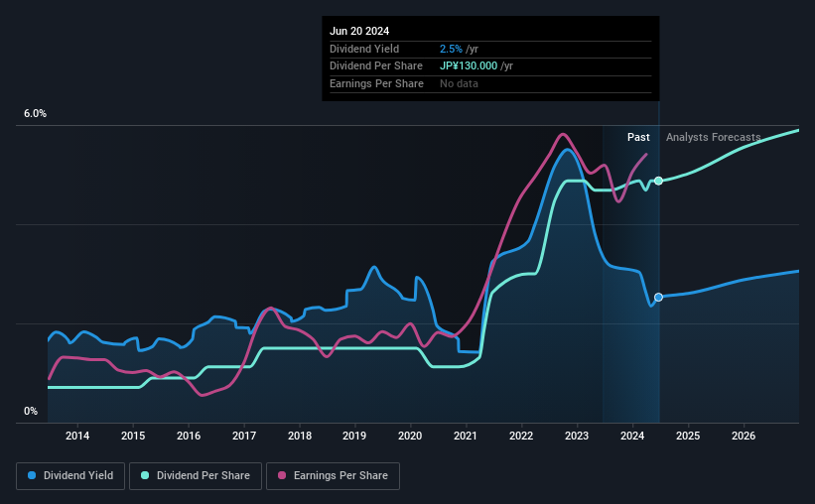Viewport: 815px width, 504px height.
Task: Click the JP¥130.000 dividend per share value
Action: pyautogui.click(x=469, y=66)
